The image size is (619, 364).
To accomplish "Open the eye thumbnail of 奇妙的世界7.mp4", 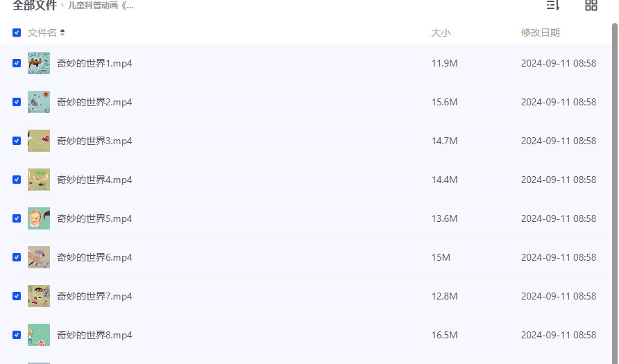I will 39,296.
